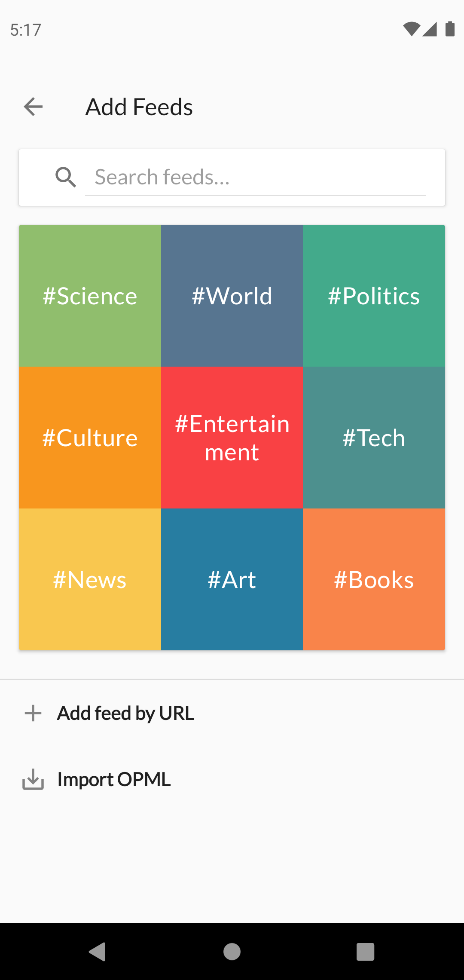Choose Import OPML option
Viewport: 464px width, 980px height.
coord(114,780)
